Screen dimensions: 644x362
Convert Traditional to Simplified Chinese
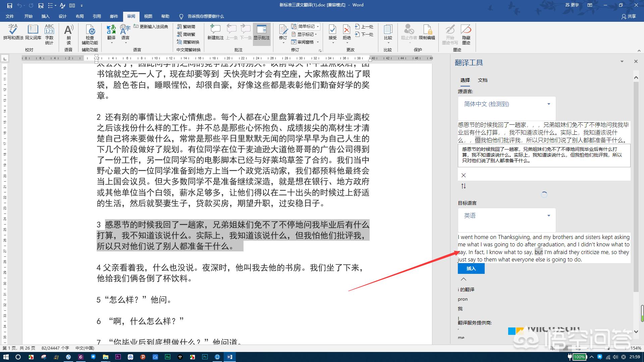[186, 26]
